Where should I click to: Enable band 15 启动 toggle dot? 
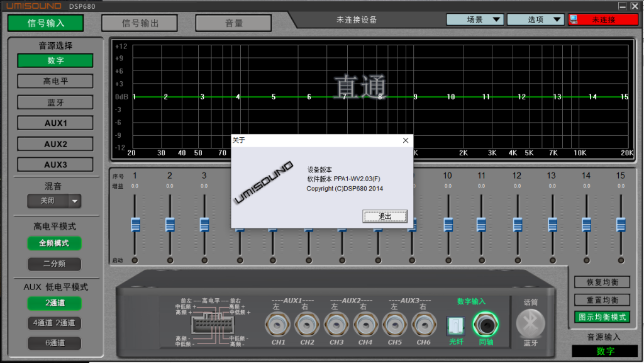[621, 260]
